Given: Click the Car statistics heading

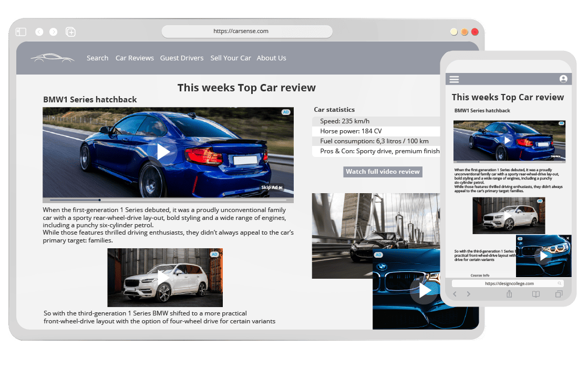Looking at the screenshot, I should coord(334,110).
